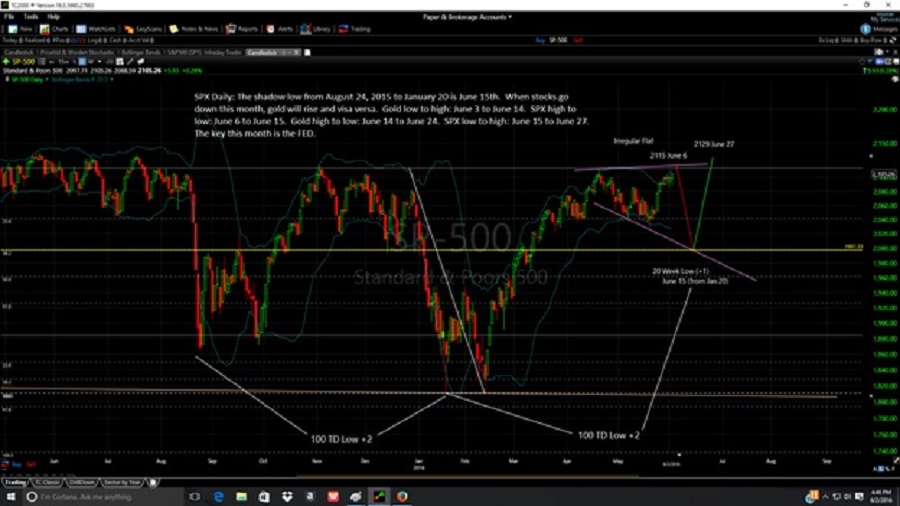Image resolution: width=900 pixels, height=506 pixels.
Task: Open Trading from the toolbar
Action: (x=355, y=29)
